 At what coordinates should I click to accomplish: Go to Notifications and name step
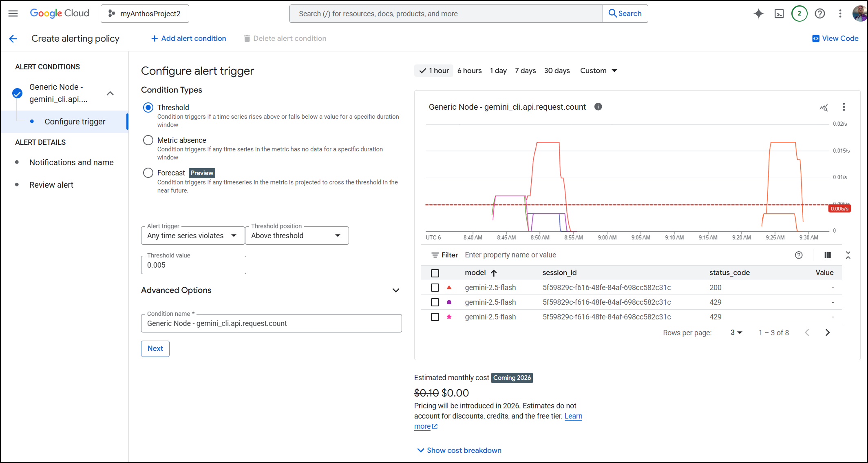pyautogui.click(x=71, y=162)
